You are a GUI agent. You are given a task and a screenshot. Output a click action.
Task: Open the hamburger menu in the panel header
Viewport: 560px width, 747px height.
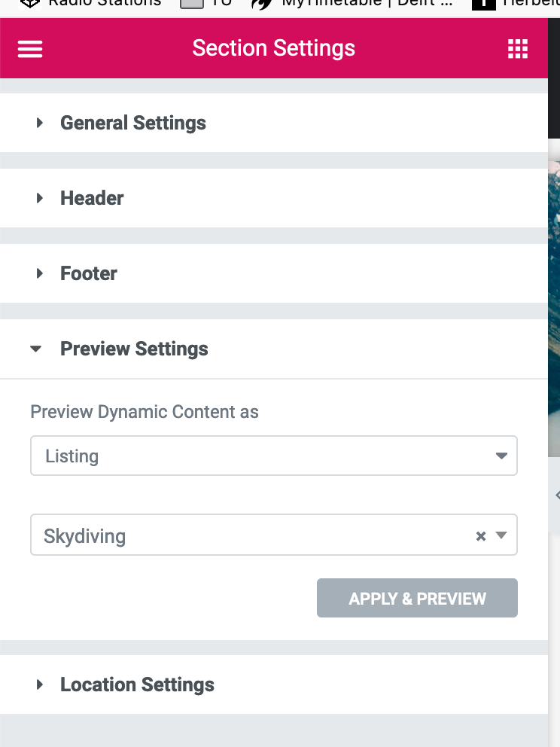[x=30, y=49]
